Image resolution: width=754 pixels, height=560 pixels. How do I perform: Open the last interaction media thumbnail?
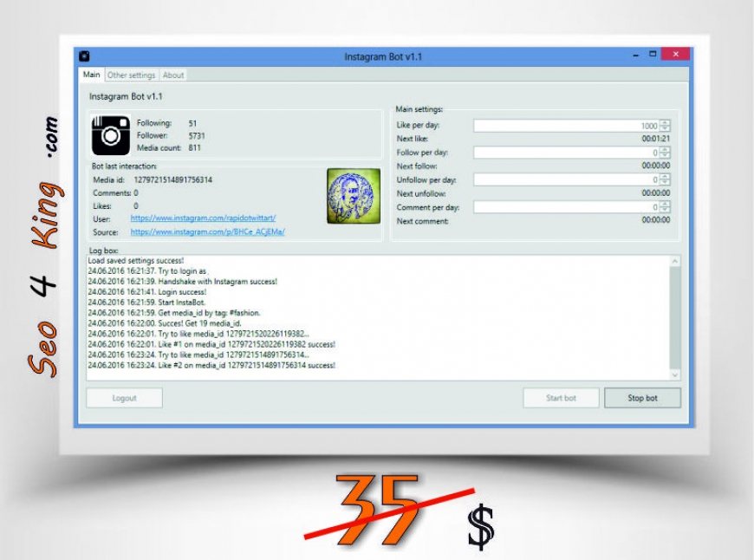click(x=354, y=196)
